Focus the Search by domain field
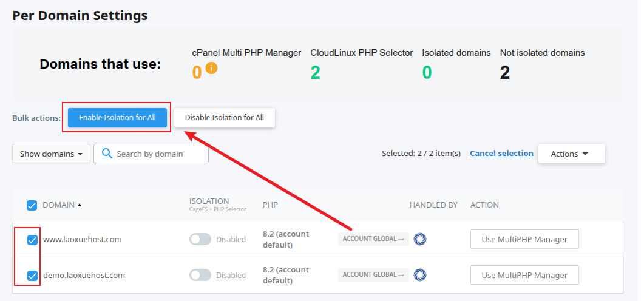The width and height of the screenshot is (644, 301). pyautogui.click(x=159, y=154)
